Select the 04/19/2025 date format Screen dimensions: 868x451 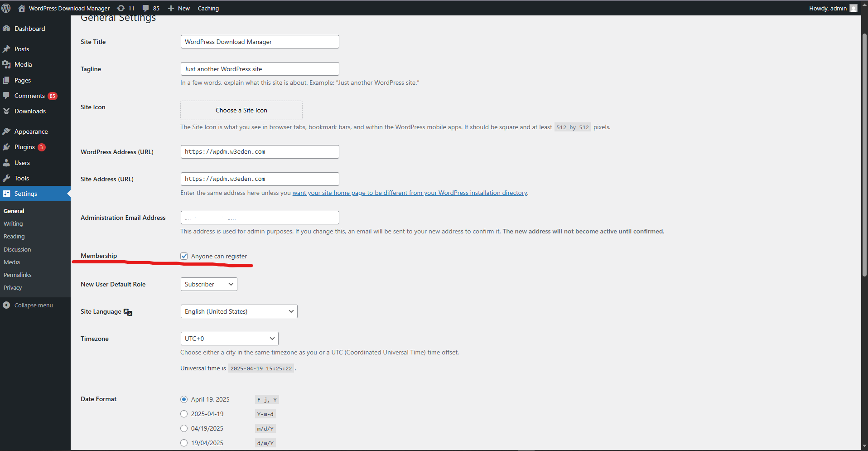[x=184, y=428]
